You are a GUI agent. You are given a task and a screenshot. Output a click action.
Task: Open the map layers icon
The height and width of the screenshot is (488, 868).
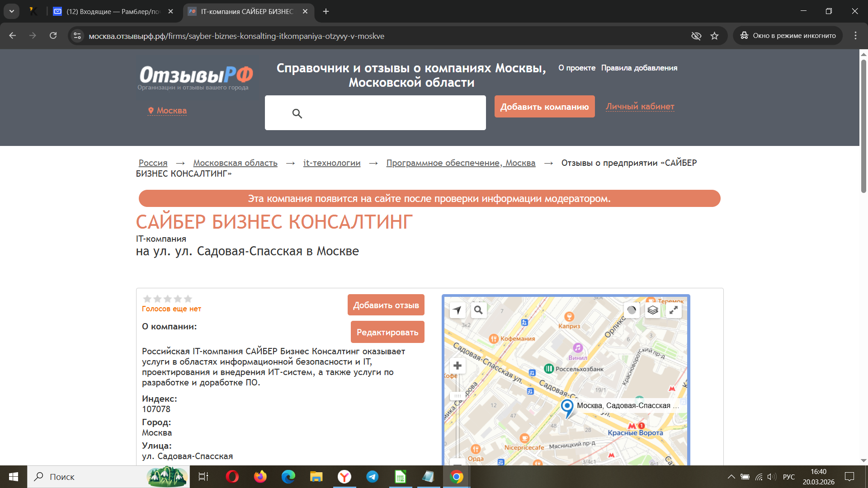tap(652, 310)
